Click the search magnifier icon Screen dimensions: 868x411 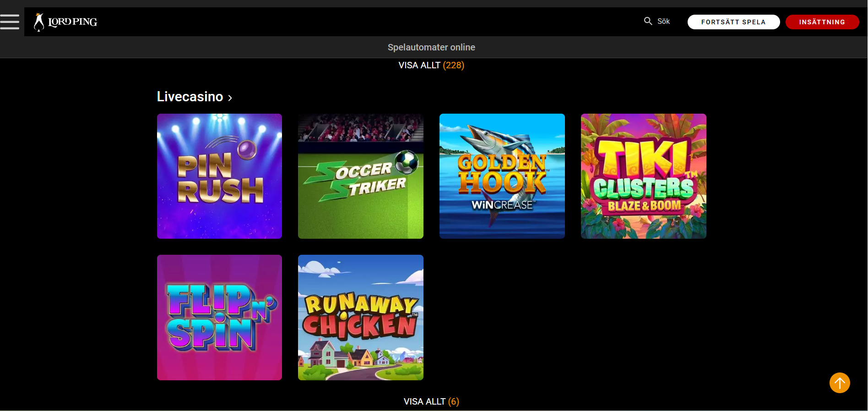coord(648,21)
